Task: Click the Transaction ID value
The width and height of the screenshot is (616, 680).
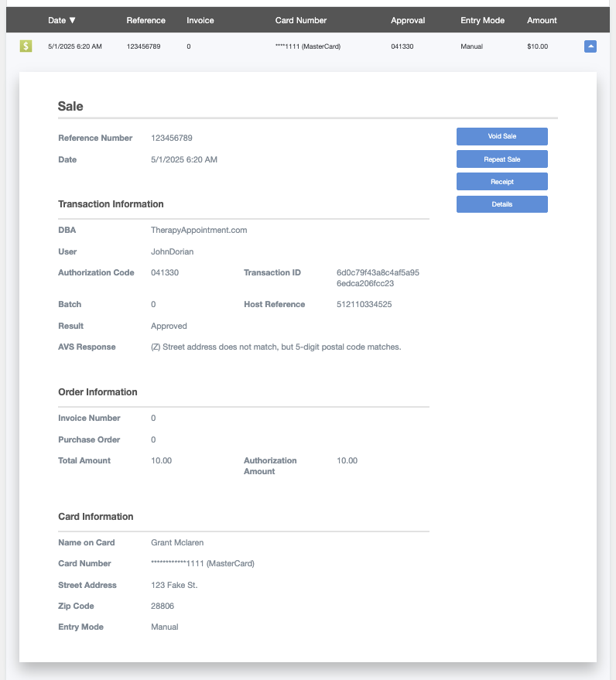Action: (x=378, y=278)
